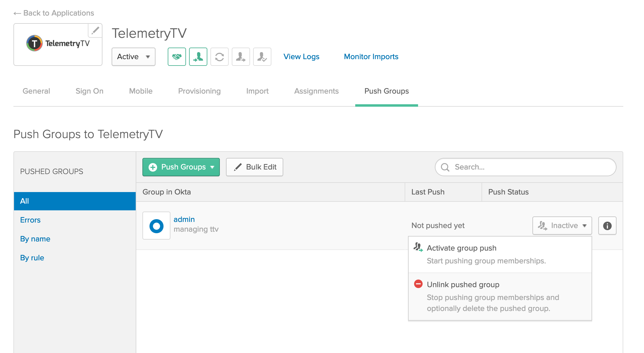Choose Unlink pushed group option

click(463, 285)
